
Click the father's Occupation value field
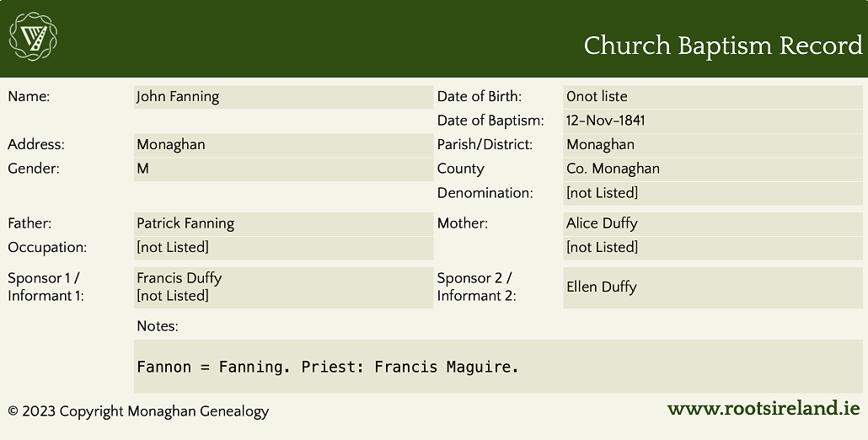click(x=283, y=248)
